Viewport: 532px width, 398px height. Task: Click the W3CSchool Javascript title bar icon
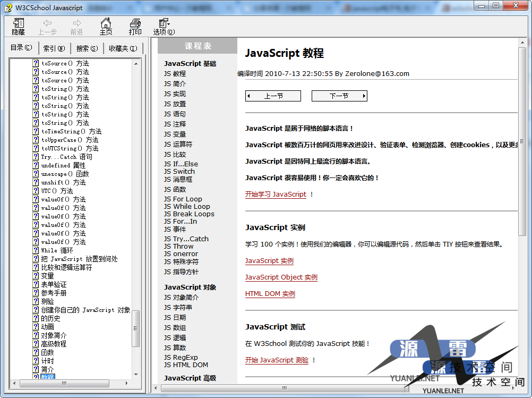point(8,7)
